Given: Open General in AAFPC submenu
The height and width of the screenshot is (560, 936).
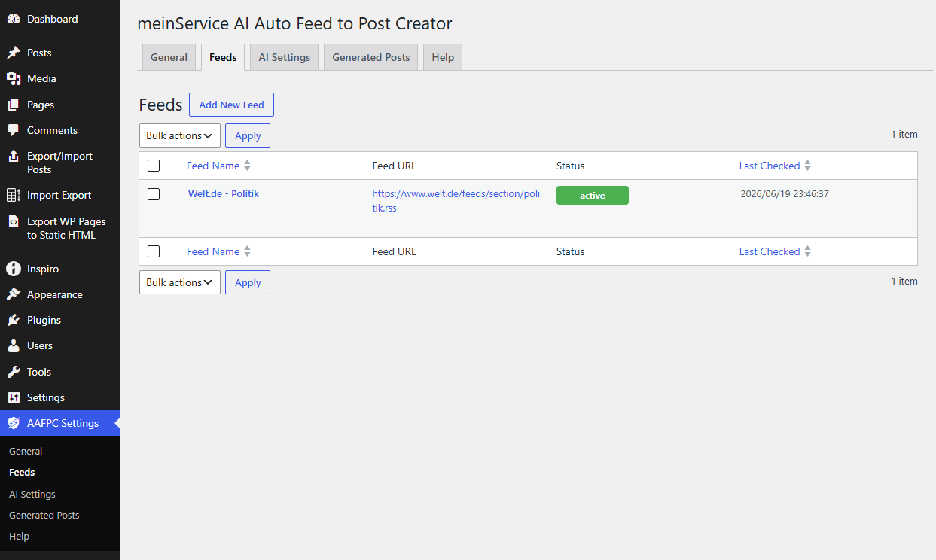Looking at the screenshot, I should click(26, 451).
